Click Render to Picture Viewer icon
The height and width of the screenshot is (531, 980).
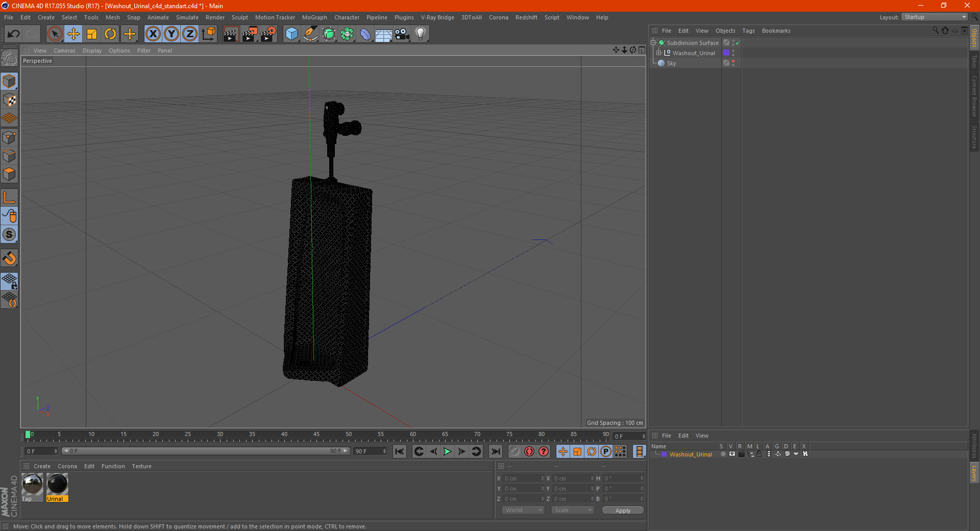pos(250,34)
